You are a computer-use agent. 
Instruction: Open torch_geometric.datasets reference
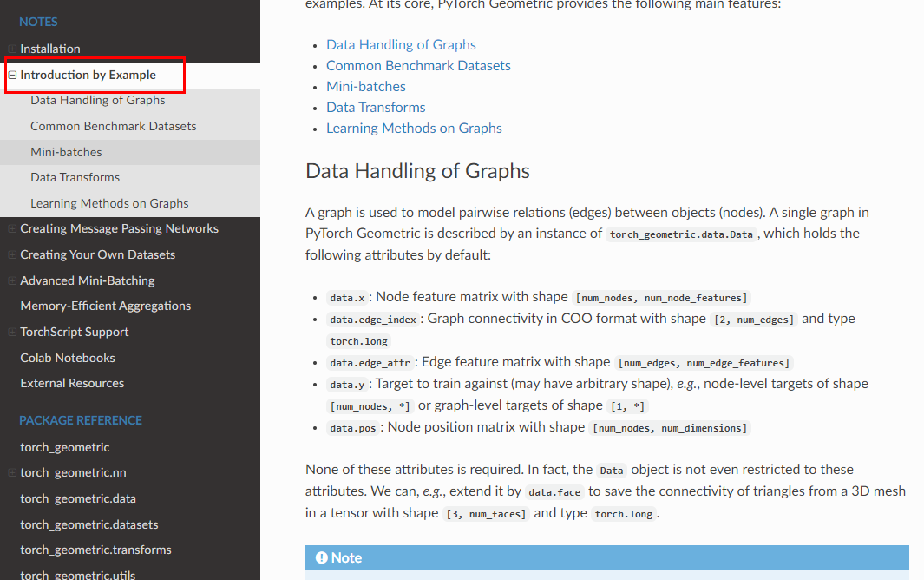(89, 524)
